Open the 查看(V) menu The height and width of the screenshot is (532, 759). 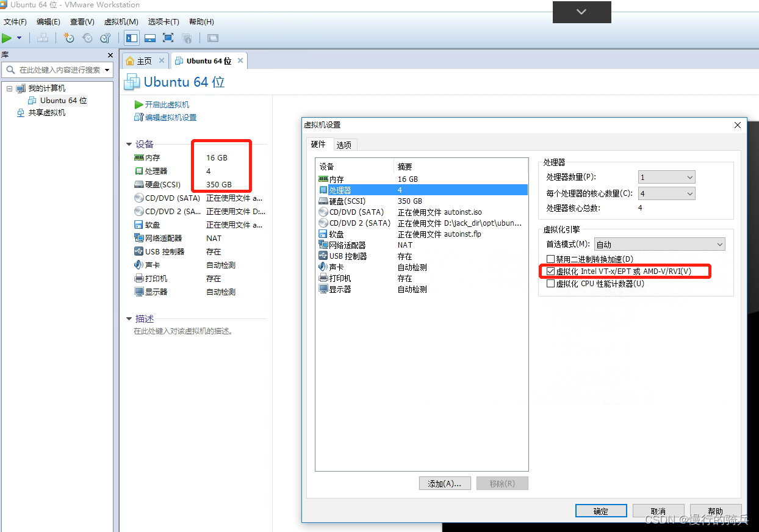tap(82, 22)
